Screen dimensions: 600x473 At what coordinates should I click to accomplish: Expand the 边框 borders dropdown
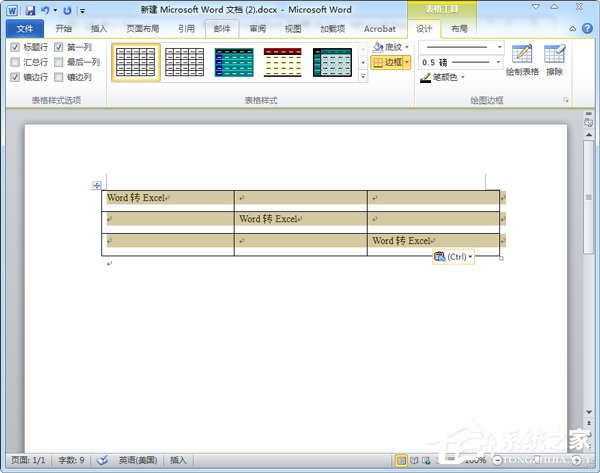pyautogui.click(x=407, y=62)
